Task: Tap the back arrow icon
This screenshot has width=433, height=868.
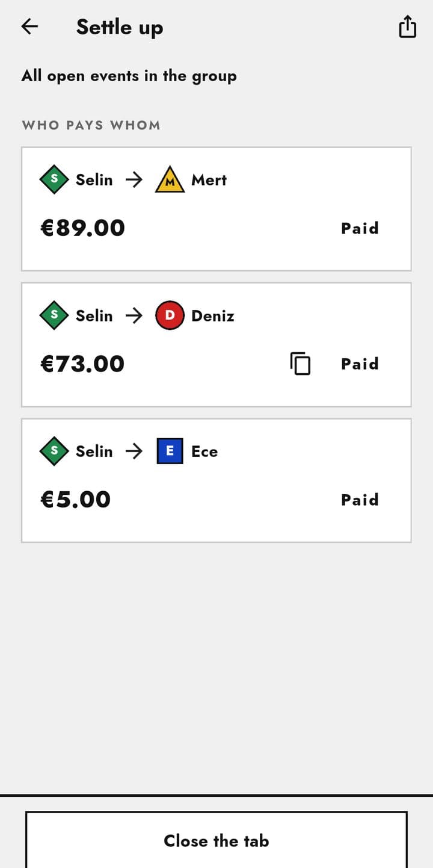Action: coord(29,26)
